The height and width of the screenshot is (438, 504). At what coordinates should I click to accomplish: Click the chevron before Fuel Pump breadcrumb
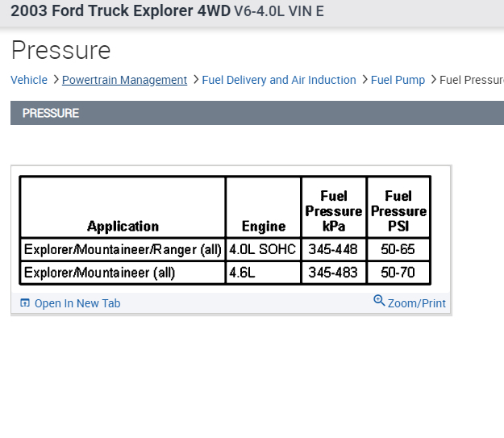point(364,80)
